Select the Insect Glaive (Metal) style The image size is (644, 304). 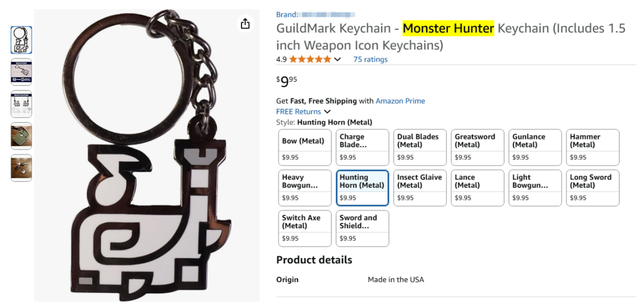tap(420, 188)
